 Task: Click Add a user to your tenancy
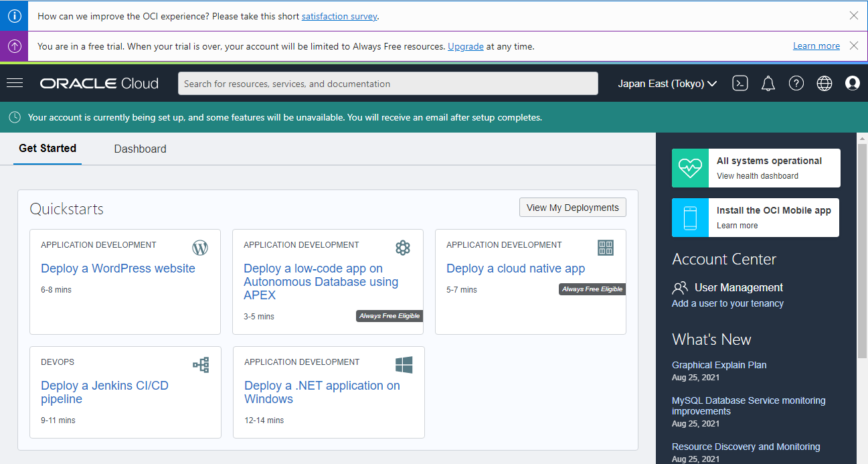tap(727, 303)
